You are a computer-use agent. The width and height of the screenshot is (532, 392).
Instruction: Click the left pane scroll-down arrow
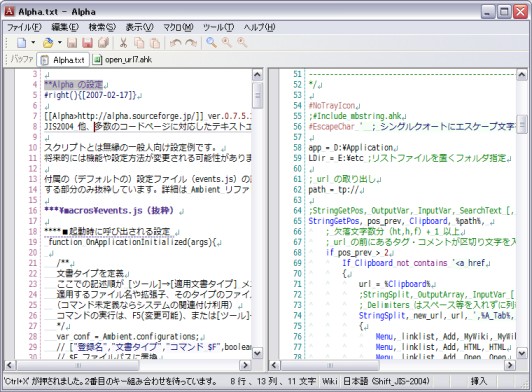tap(257, 353)
